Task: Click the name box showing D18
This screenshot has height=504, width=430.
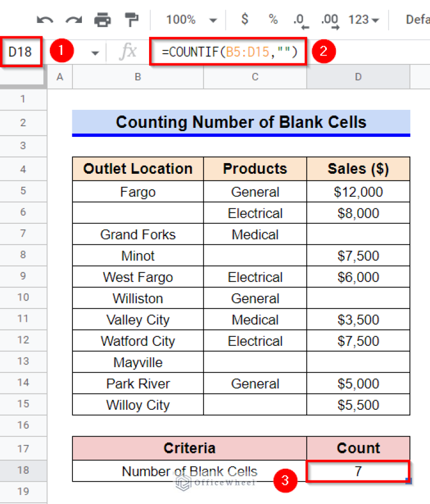Action: click(22, 50)
